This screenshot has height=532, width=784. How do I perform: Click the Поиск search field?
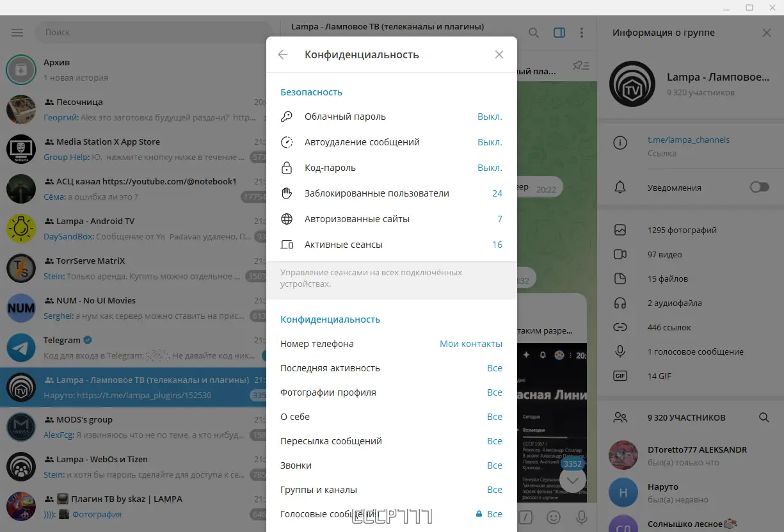pos(154,32)
